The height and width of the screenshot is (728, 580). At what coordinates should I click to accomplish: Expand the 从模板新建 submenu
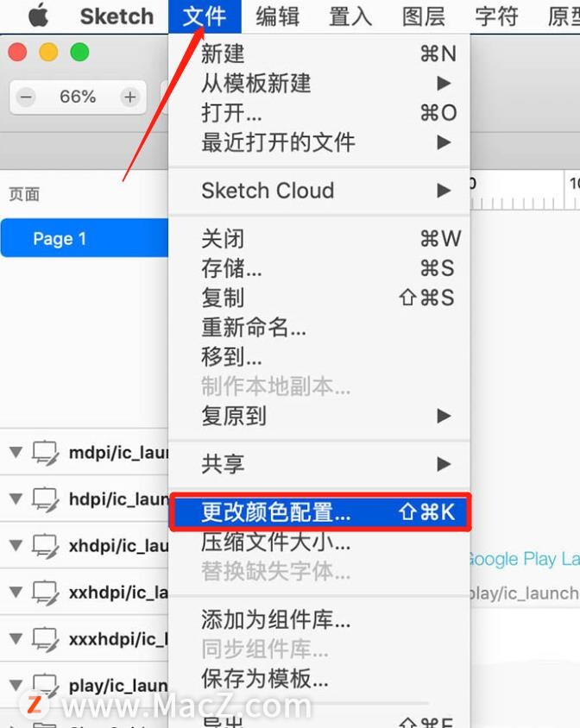(x=319, y=84)
